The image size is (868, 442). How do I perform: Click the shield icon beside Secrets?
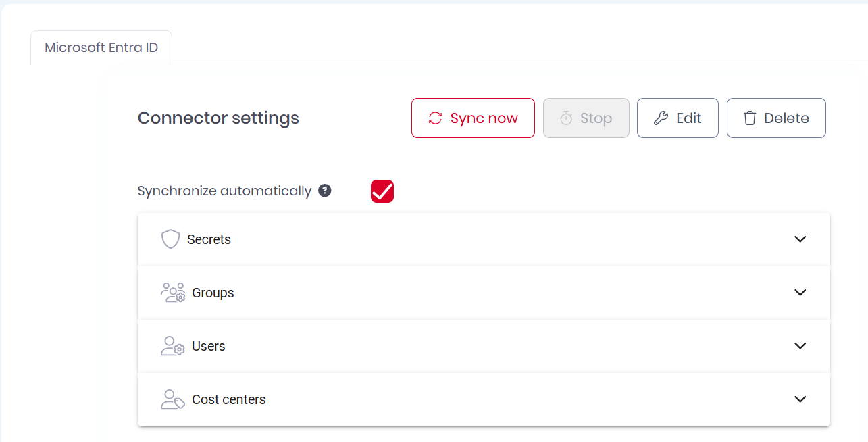pyautogui.click(x=170, y=239)
